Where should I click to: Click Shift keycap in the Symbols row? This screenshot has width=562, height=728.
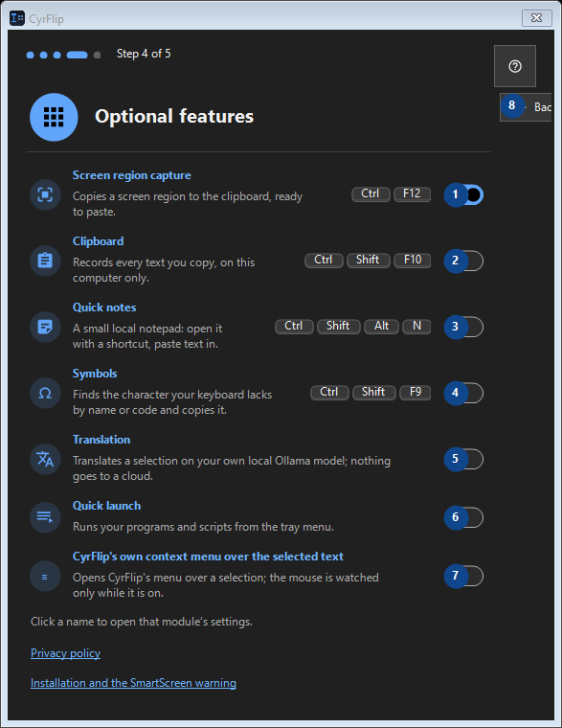(x=374, y=393)
